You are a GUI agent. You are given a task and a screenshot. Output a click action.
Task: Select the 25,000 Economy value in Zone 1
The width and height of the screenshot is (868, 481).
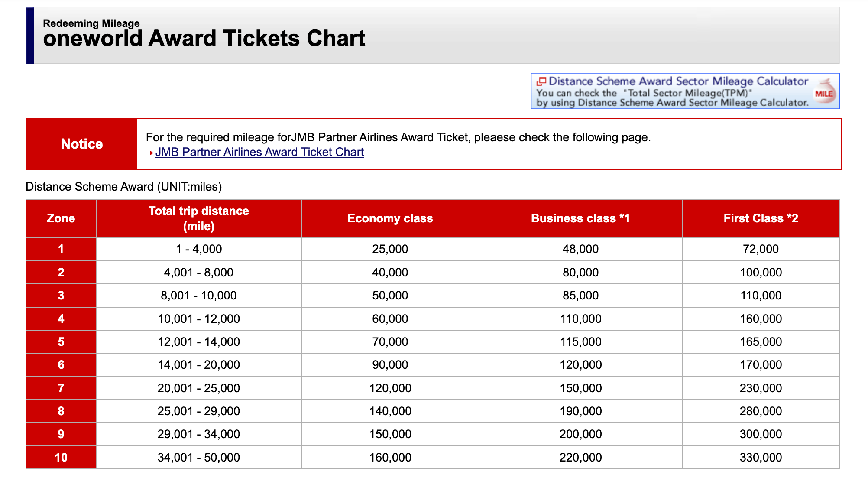pyautogui.click(x=389, y=249)
